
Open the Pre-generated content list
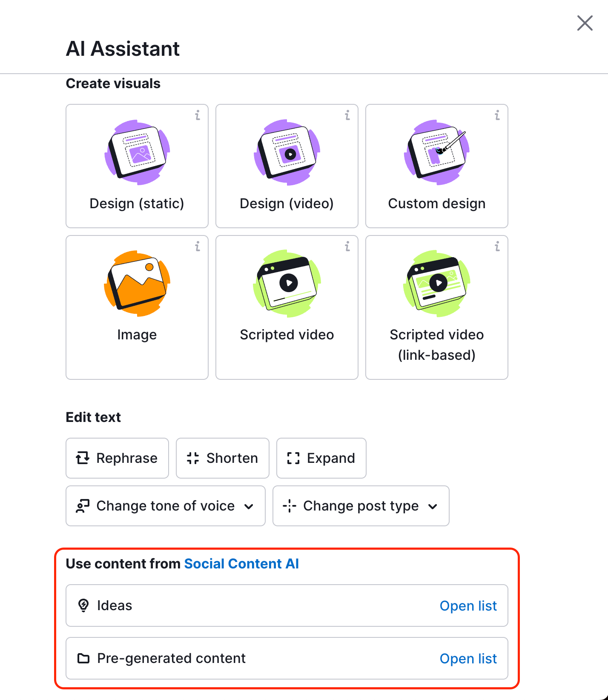coord(468,658)
